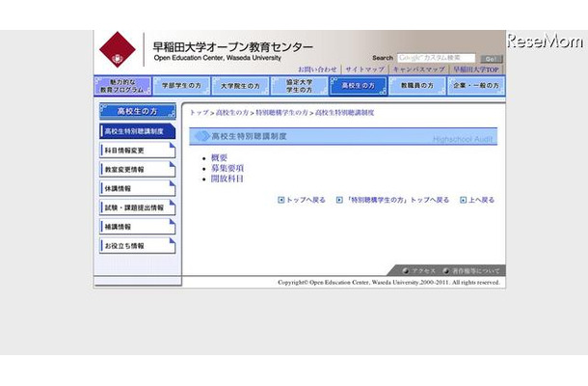Select the 学部学生の方 nav tab
Screen dimensions: 588x386
tap(181, 86)
